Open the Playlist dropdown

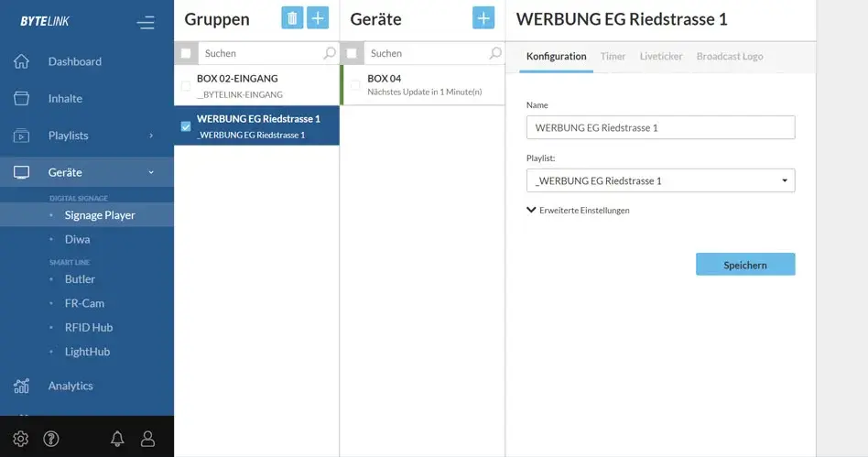pos(660,180)
